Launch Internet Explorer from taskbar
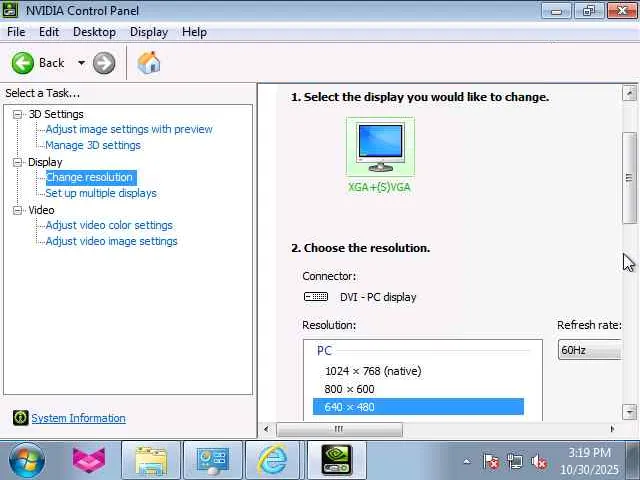 tap(272, 461)
